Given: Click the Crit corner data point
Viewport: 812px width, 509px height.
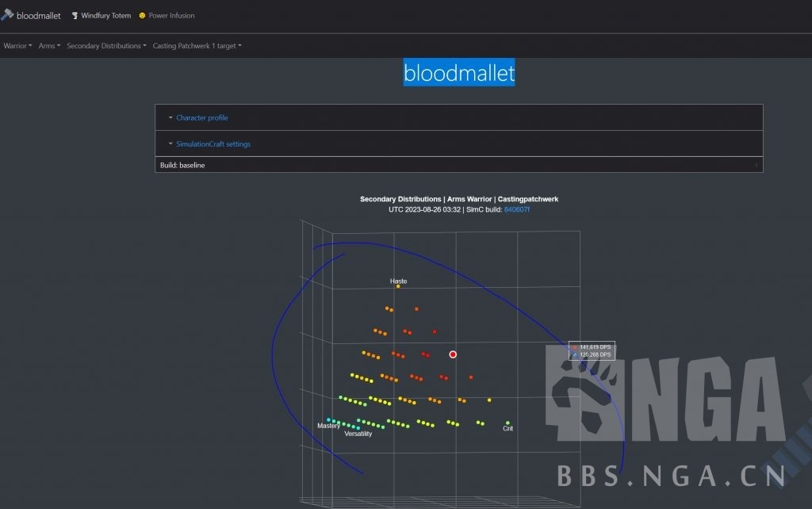Looking at the screenshot, I should pyautogui.click(x=507, y=423).
